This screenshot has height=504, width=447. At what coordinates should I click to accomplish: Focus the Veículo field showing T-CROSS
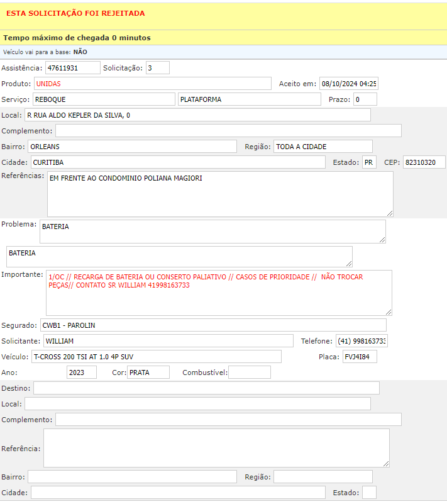coord(156,357)
